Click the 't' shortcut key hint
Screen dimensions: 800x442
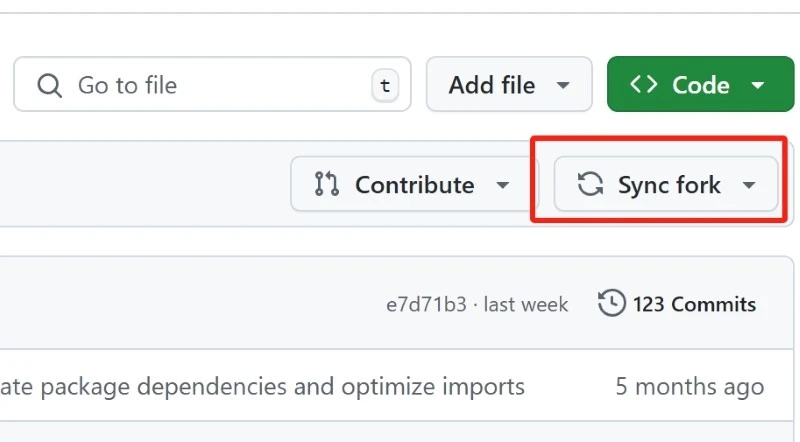(385, 85)
